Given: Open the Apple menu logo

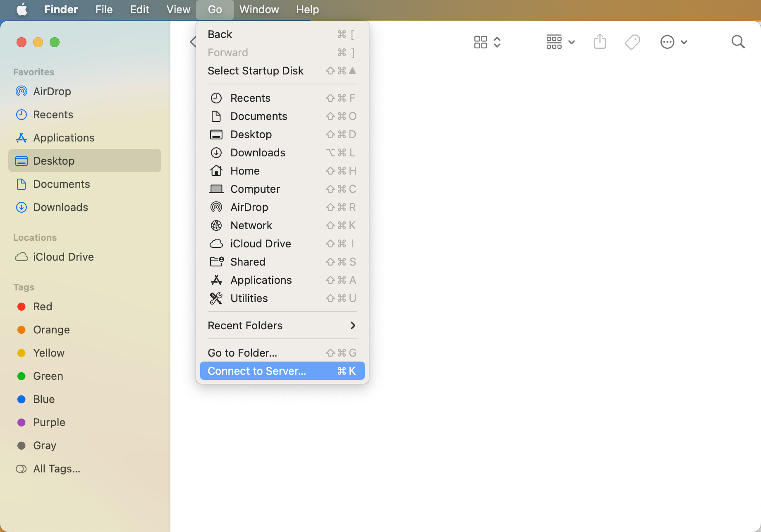Looking at the screenshot, I should pos(22,10).
